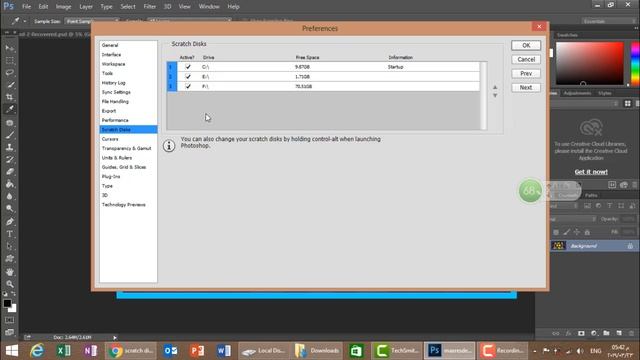Switch to the Styles panel tab
Viewport: 640px width, 360px height.
pos(604,93)
